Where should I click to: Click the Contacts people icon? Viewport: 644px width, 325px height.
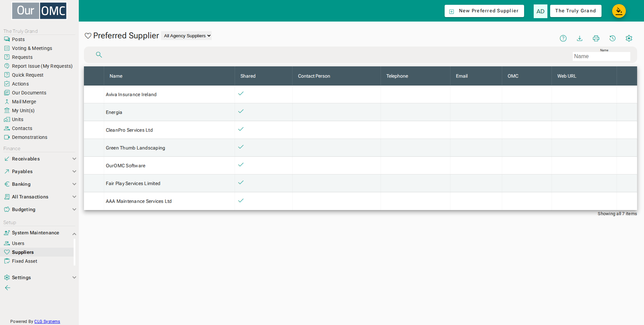[x=7, y=128]
